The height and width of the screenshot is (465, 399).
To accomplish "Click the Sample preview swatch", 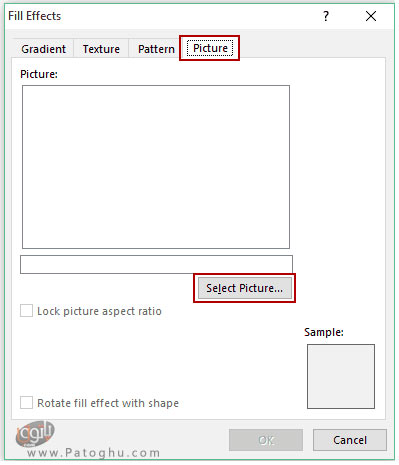I will click(341, 376).
